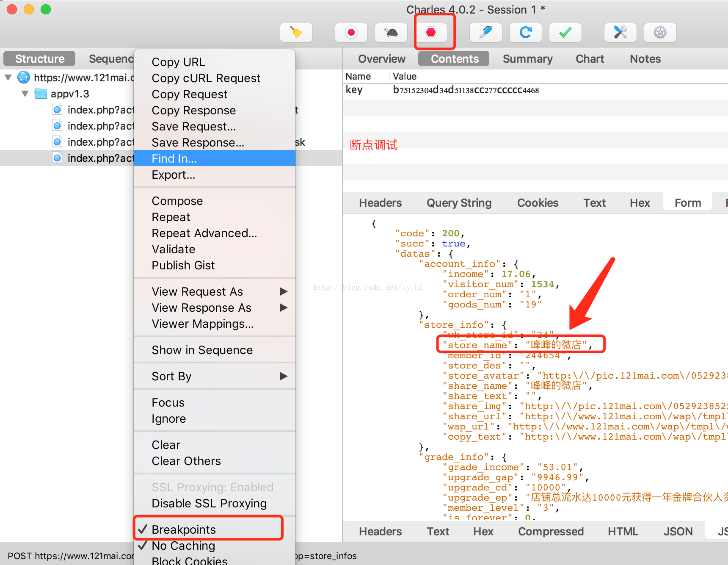Switch response view to HTML tab
The width and height of the screenshot is (728, 565).
pyautogui.click(x=623, y=532)
